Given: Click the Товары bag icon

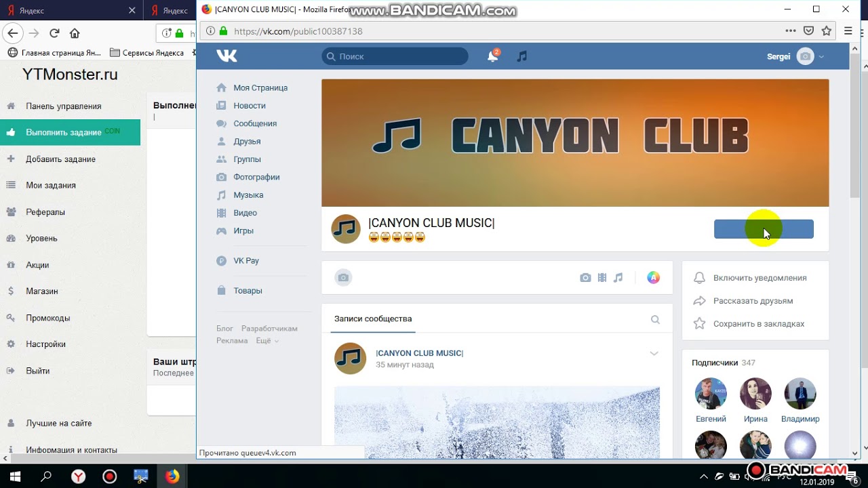Looking at the screenshot, I should [221, 291].
